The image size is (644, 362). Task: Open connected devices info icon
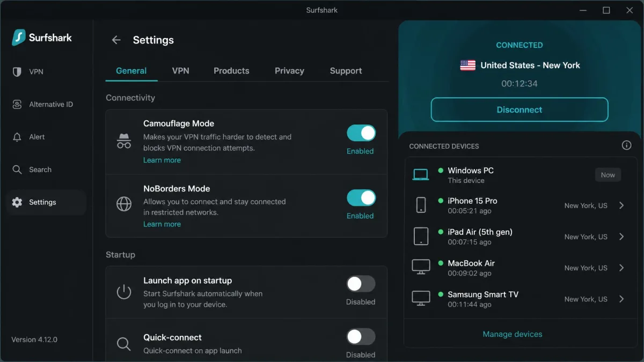[626, 145]
